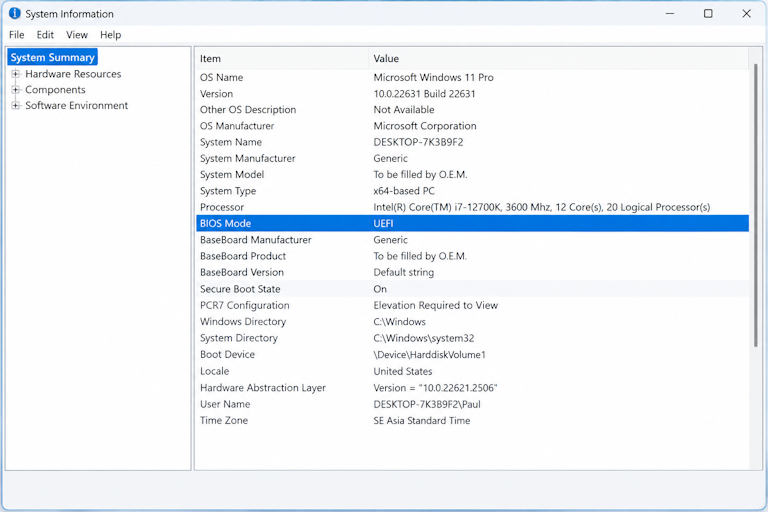
Task: Select the Components tree item
Action: pos(55,90)
